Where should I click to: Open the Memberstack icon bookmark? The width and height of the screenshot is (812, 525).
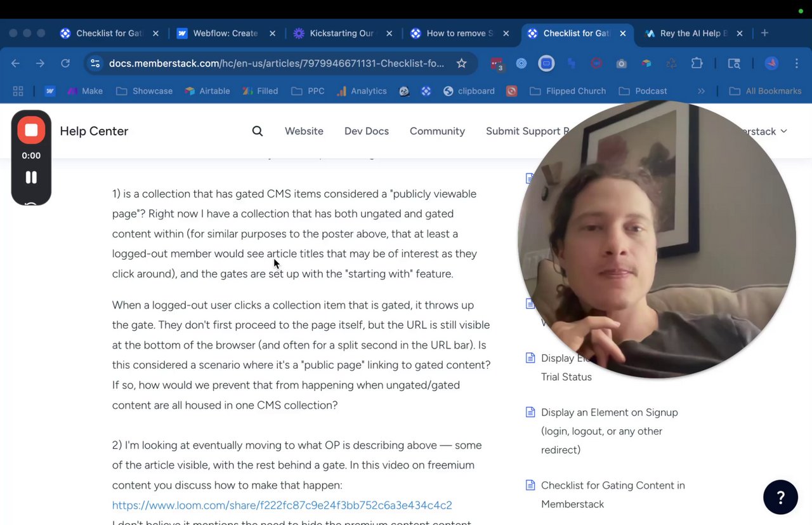pos(426,91)
